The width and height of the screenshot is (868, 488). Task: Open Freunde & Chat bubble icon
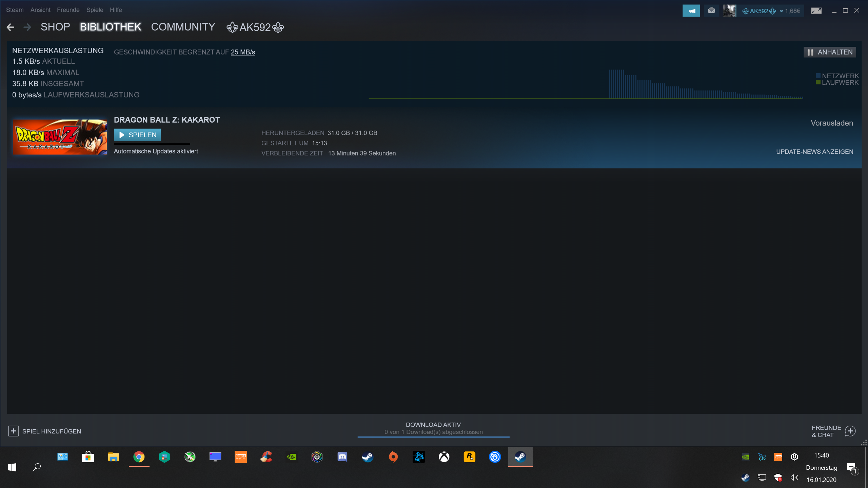click(850, 431)
